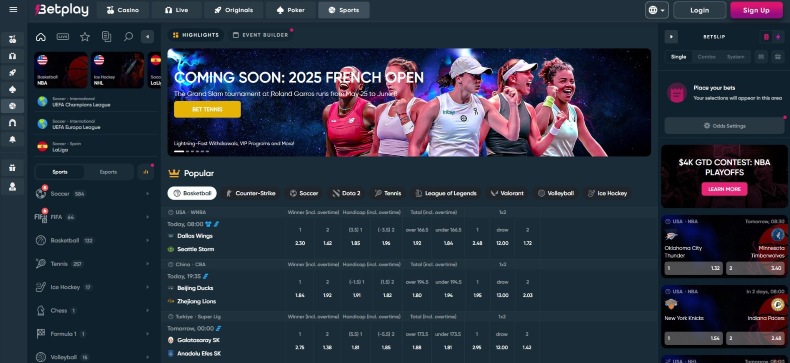Image resolution: width=790 pixels, height=363 pixels.
Task: Open favorites star icon
Action: [85, 36]
